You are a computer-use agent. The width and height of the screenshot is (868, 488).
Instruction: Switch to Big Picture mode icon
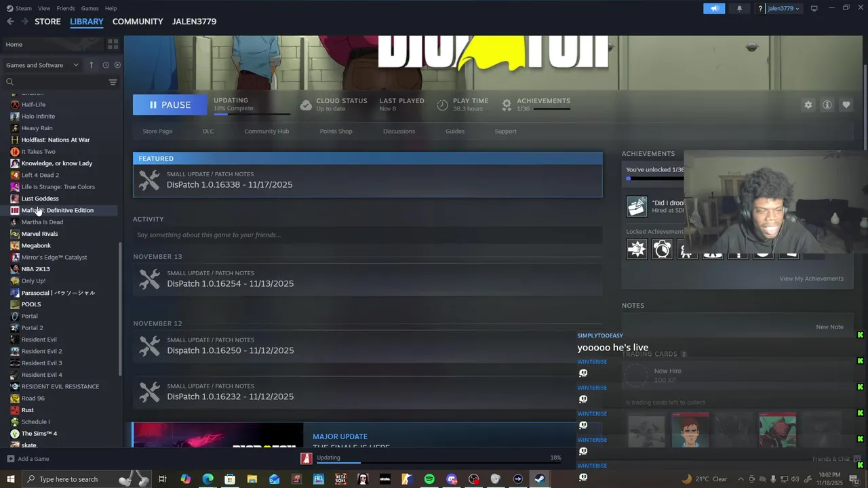coord(814,8)
